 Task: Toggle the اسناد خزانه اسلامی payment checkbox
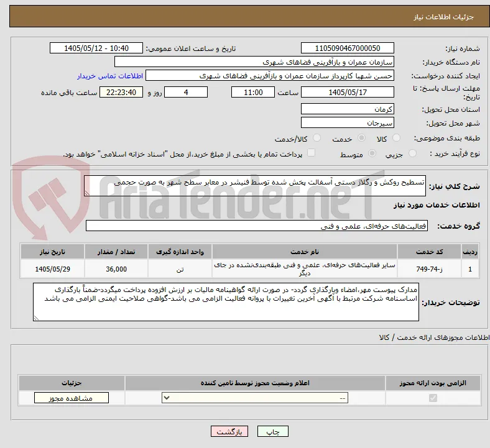[311, 153]
